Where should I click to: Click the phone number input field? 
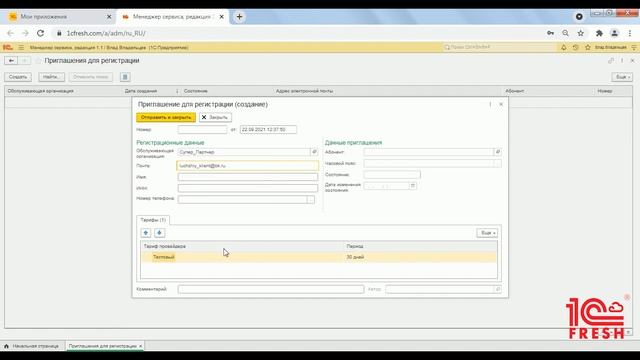click(x=243, y=200)
